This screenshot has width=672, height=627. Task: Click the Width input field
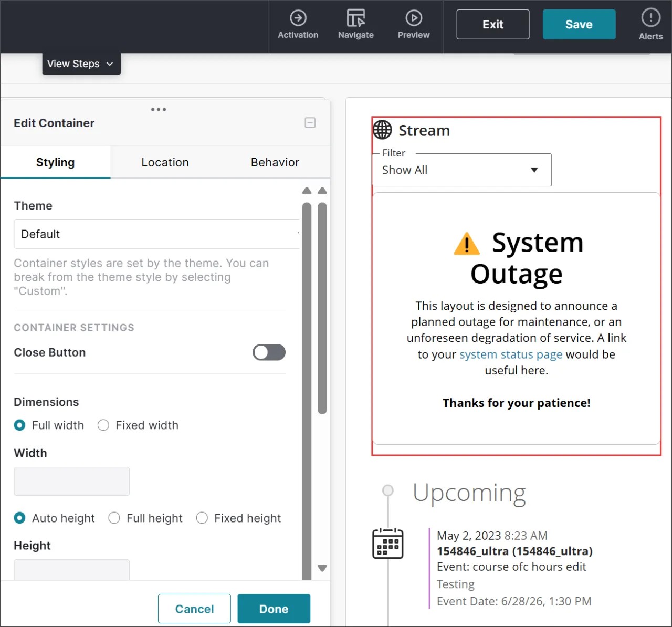pos(71,481)
